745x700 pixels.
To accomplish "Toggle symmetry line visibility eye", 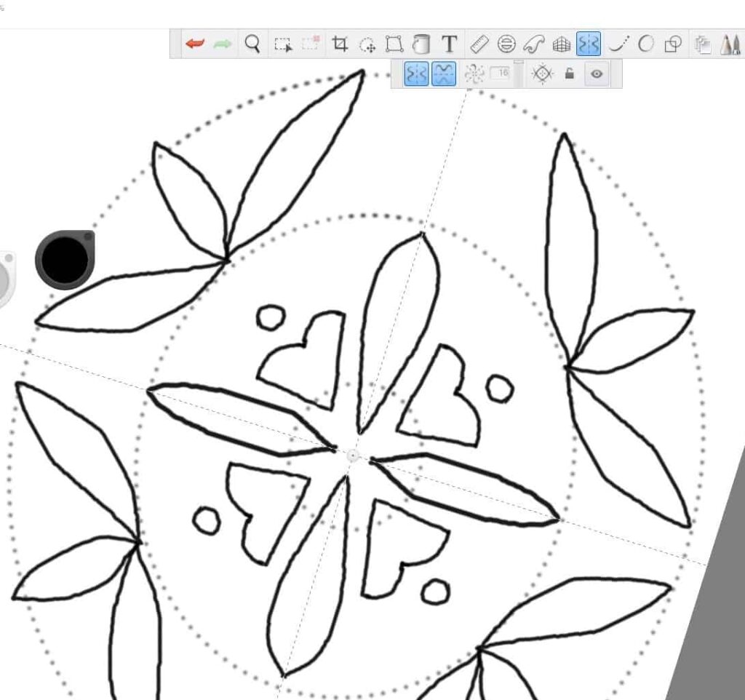I will 597,74.
